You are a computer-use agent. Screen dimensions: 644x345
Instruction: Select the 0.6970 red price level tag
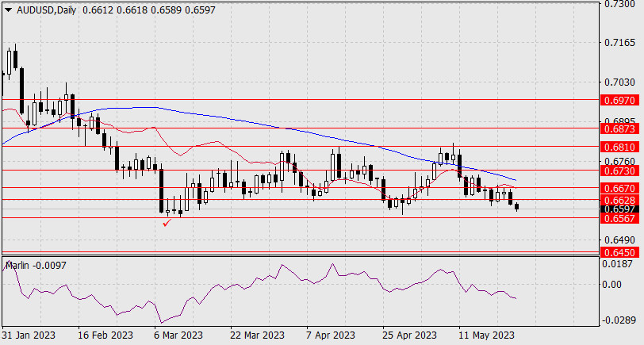[x=619, y=101]
